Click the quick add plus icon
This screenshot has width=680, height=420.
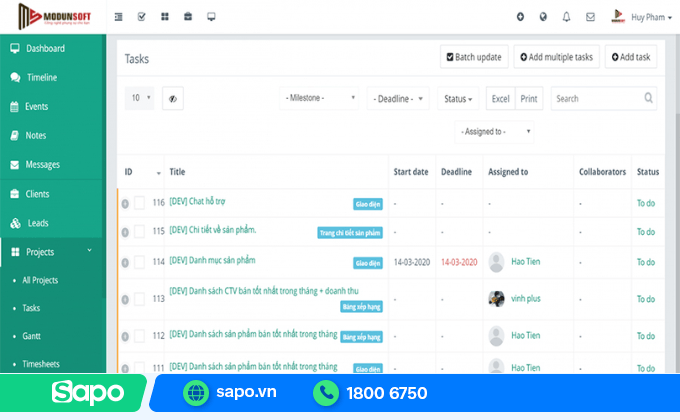coord(520,17)
